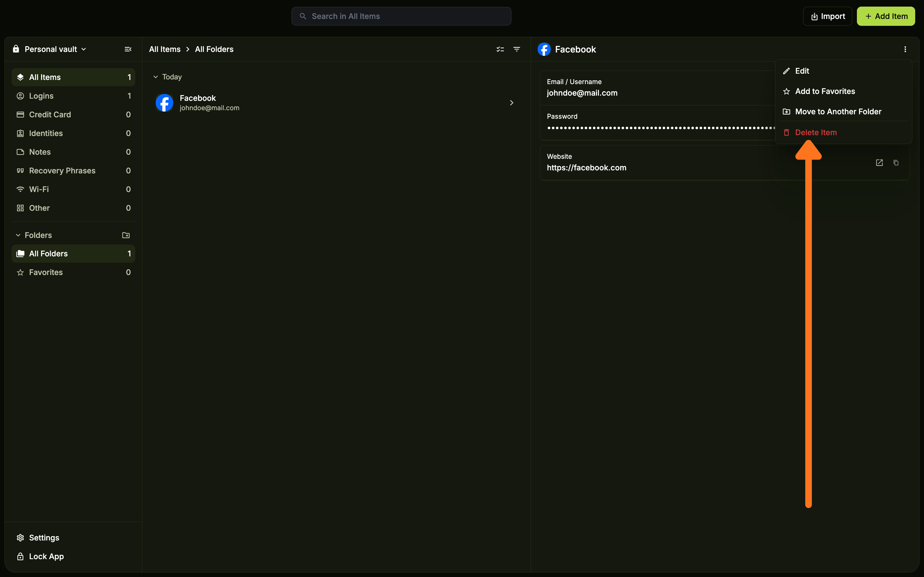Select Delete Item in the menu
Viewport: 924px width, 577px height.
[x=816, y=132]
